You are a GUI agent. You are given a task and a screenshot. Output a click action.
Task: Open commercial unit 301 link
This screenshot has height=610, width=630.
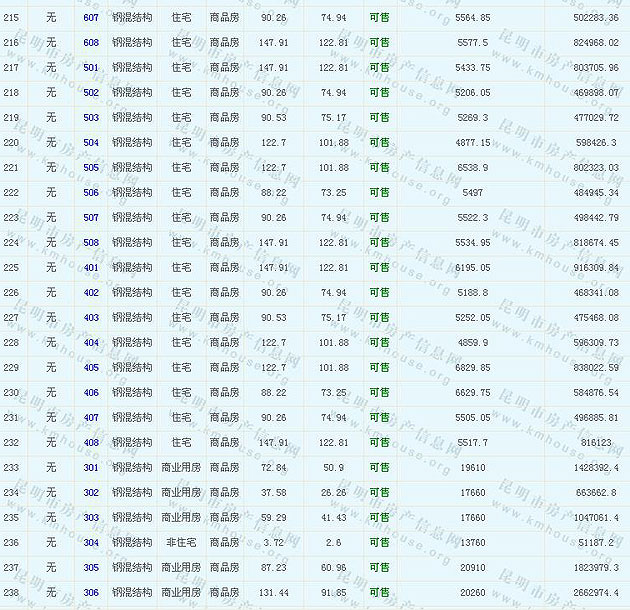91,468
